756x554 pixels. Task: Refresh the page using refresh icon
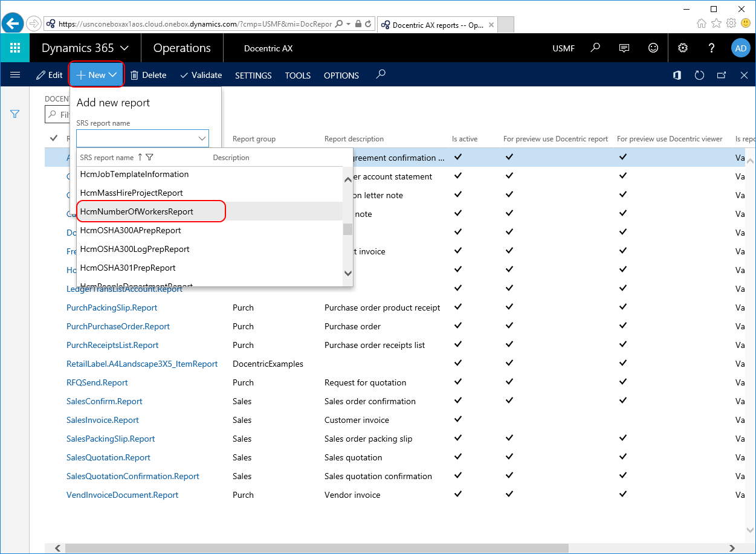tap(699, 75)
